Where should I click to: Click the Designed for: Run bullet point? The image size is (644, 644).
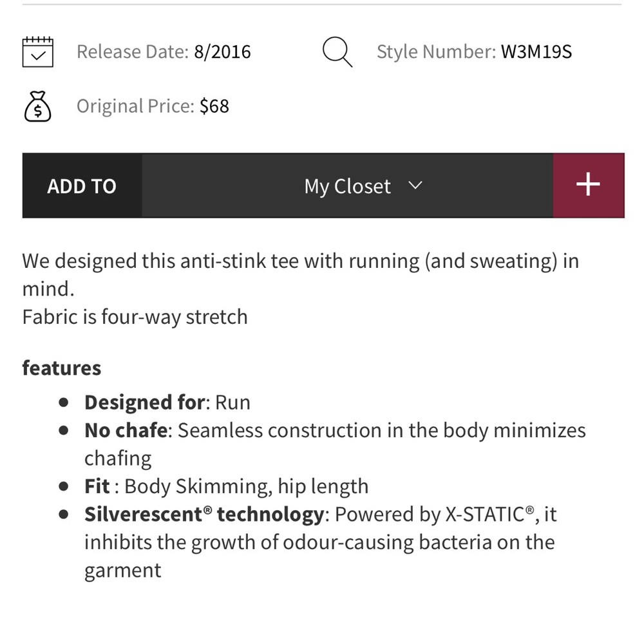point(166,401)
